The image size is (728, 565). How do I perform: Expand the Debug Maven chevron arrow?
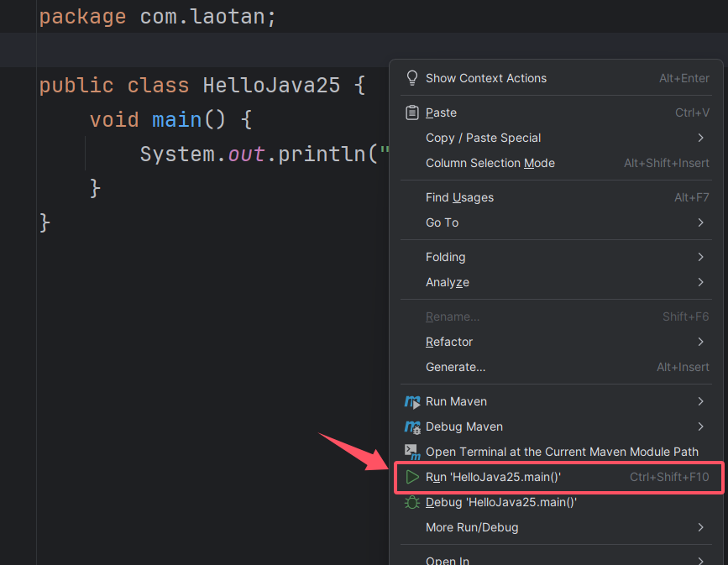700,426
